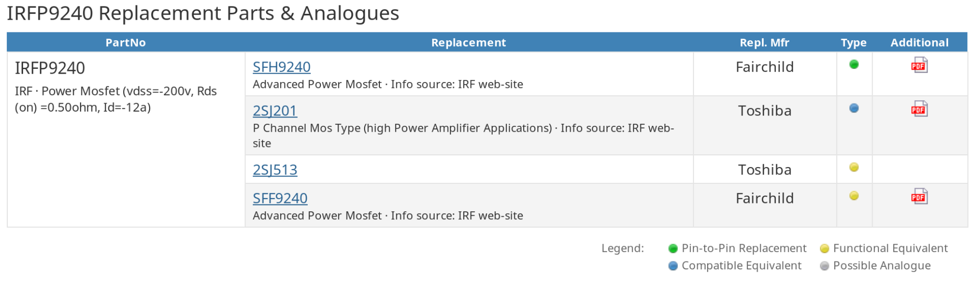Screen dimensions: 980x290
Task: Click the blue Compatible Equivalent legend dot
Action: click(673, 266)
